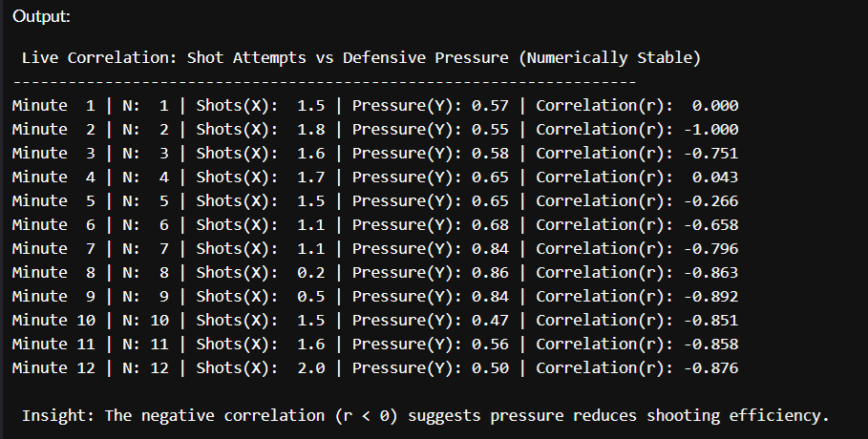This screenshot has height=439, width=868.
Task: Click the Pressure value 0.47
Action: 490,321
